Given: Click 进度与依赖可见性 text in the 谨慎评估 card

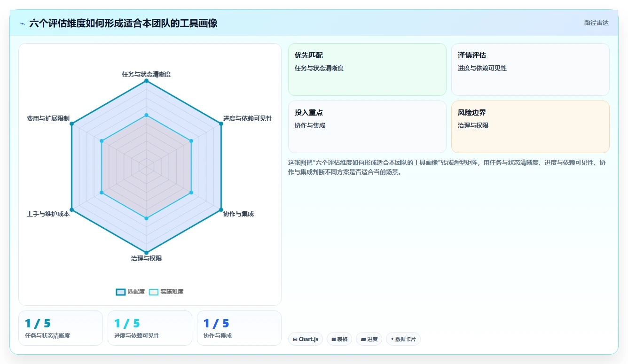Looking at the screenshot, I should (x=482, y=68).
